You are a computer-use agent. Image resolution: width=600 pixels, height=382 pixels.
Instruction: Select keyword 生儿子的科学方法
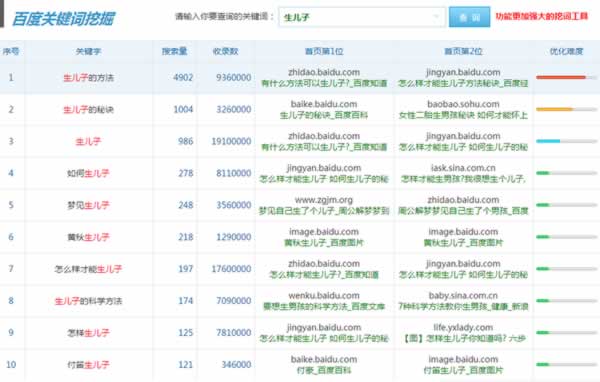tap(88, 301)
